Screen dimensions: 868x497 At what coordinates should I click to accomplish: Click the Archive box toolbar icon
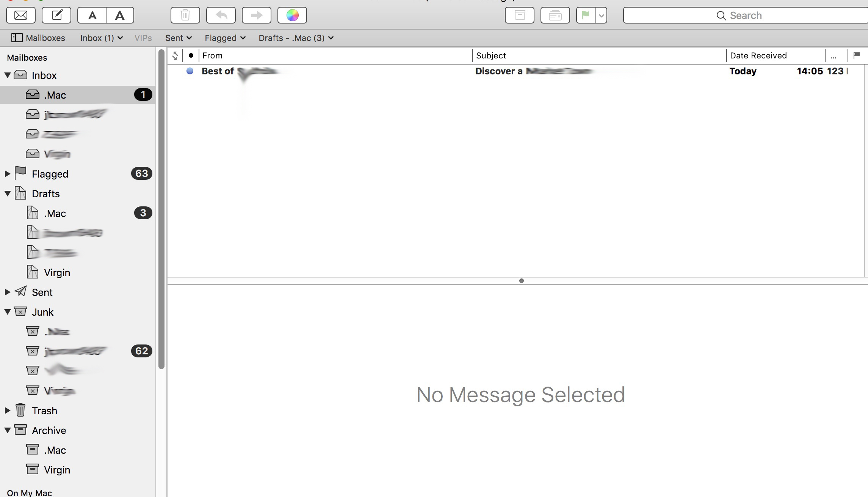(520, 16)
